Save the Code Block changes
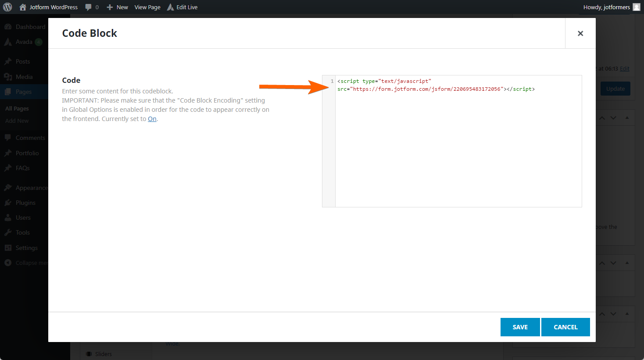This screenshot has width=644, height=360. click(520, 327)
